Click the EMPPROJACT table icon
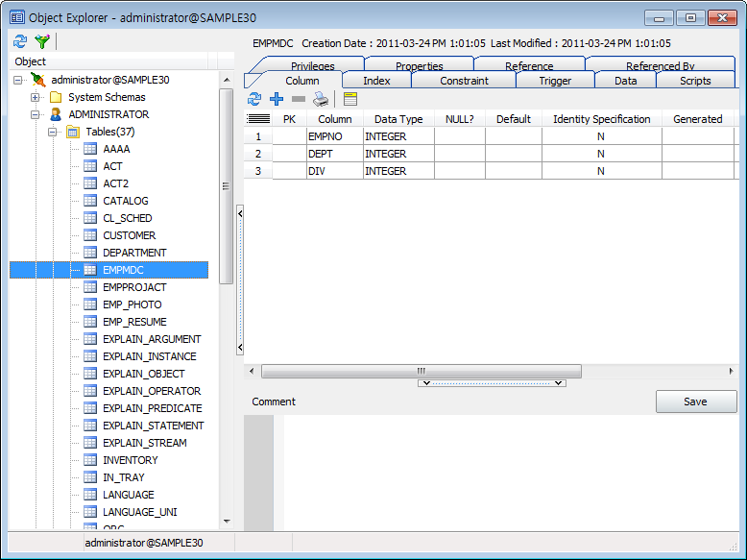 point(90,287)
